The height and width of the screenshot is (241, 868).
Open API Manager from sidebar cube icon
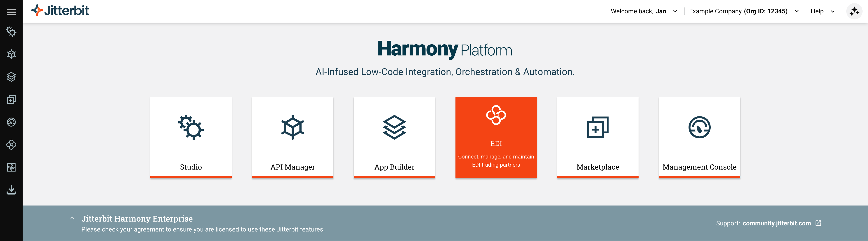pyautogui.click(x=11, y=54)
